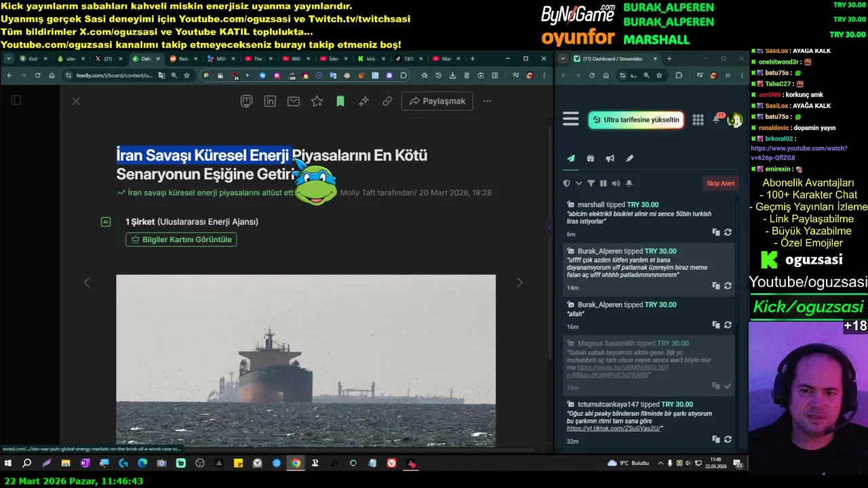Email the article using the envelope icon
The height and width of the screenshot is (488, 868).
tap(293, 101)
